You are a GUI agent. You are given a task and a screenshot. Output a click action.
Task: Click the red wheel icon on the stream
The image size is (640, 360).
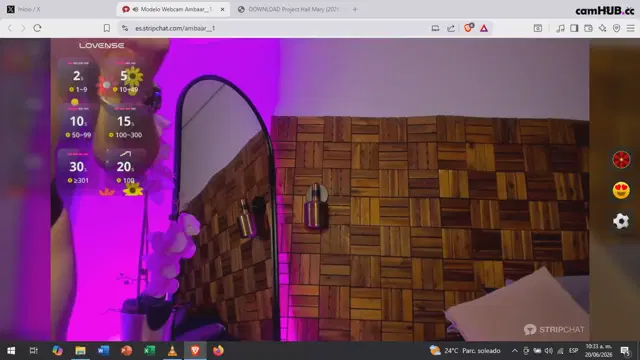[621, 160]
